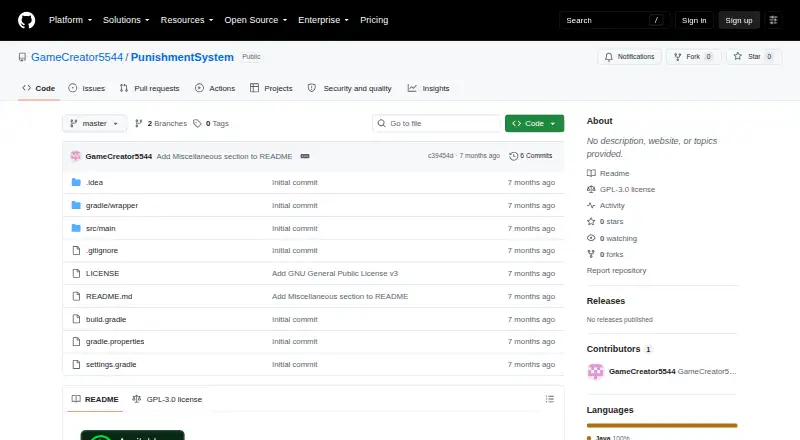
Task: Open PunishmentSystem repository name link
Action: coord(182,57)
